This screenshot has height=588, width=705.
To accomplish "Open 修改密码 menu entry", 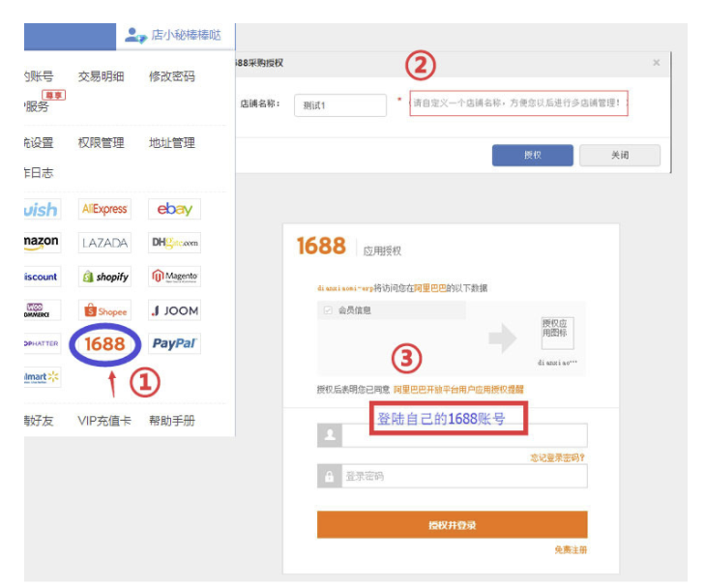I will pyautogui.click(x=172, y=76).
